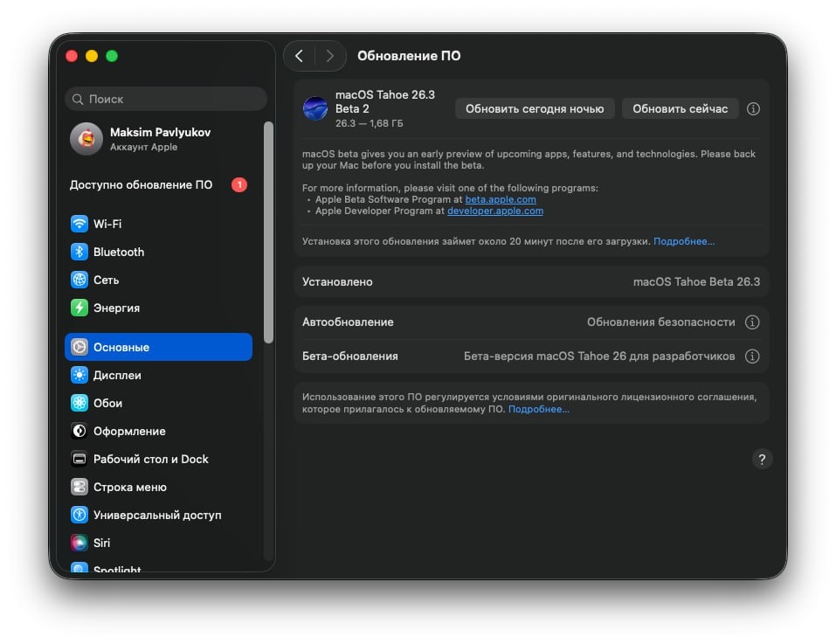Screen dimensions: 836x644
Task: Click Бета-версия macOS Tahoe 26 для разработчиков
Action: pyautogui.click(x=598, y=357)
